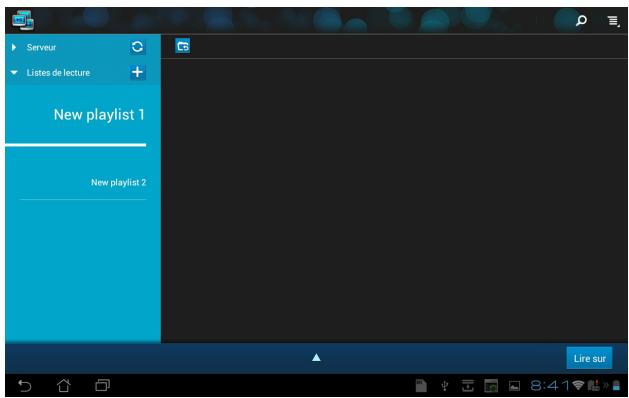Click the folder icon above content pane
The image size is (629, 398).
[183, 46]
